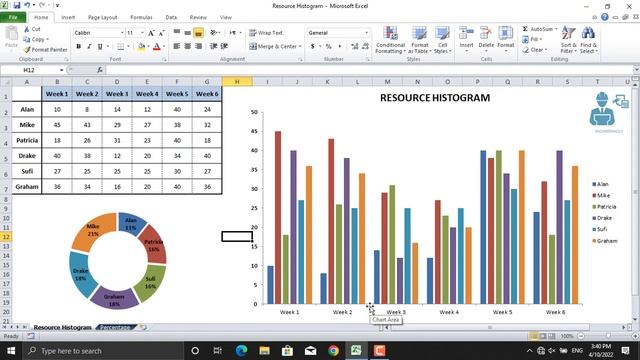
Task: Switch to the Insert tab
Action: click(x=68, y=18)
